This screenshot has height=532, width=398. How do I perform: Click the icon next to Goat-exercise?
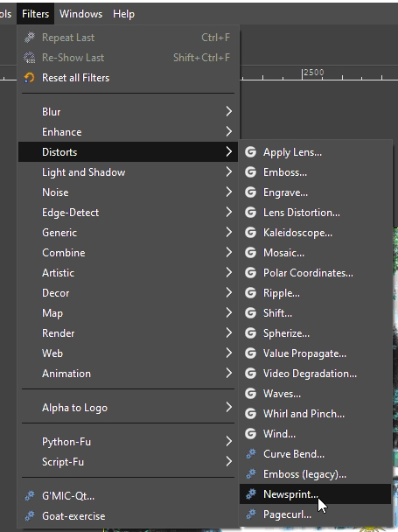[30, 515]
